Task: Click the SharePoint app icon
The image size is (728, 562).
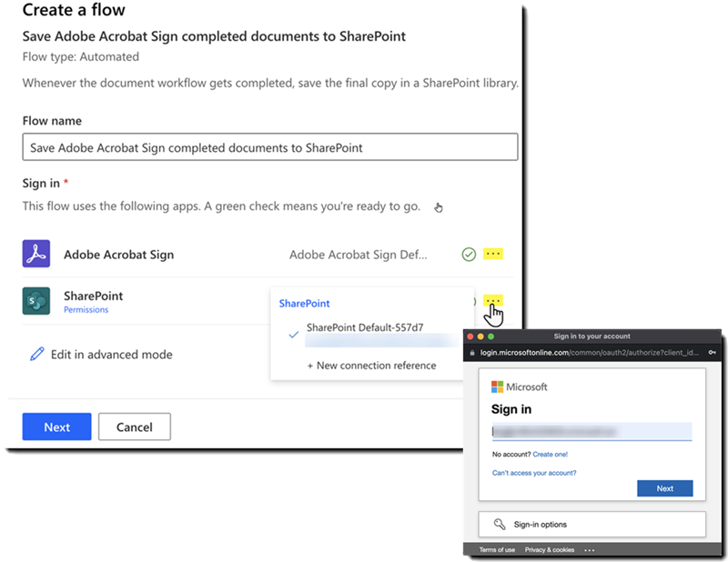Action: (x=36, y=298)
